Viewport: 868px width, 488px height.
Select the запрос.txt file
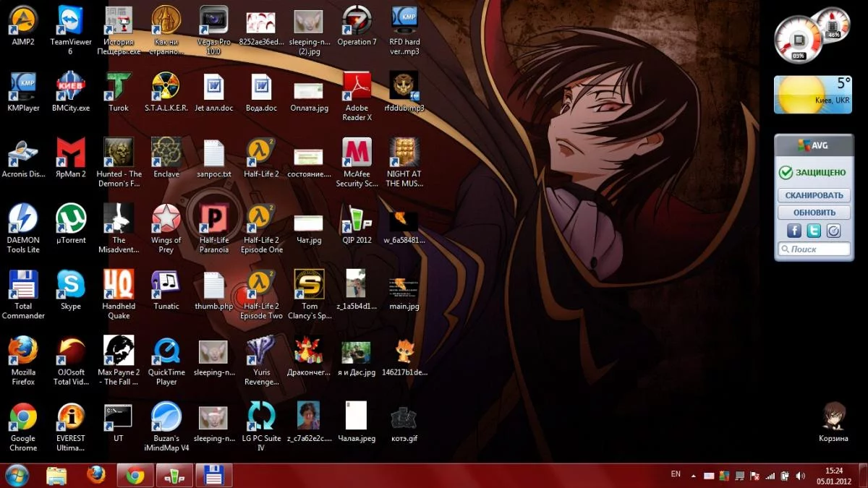tap(213, 158)
